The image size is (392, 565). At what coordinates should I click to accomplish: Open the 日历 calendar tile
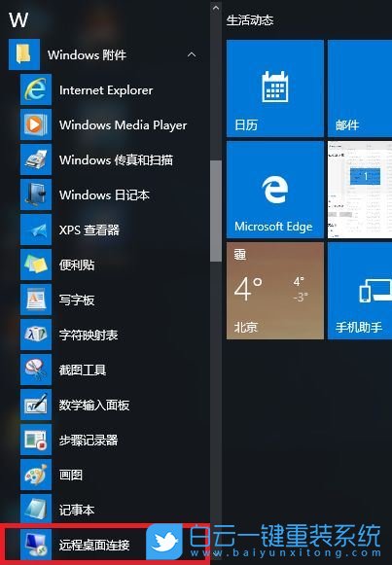[x=275, y=88]
